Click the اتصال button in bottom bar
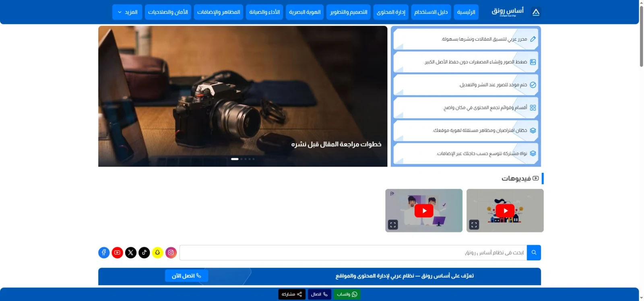 [320, 294]
